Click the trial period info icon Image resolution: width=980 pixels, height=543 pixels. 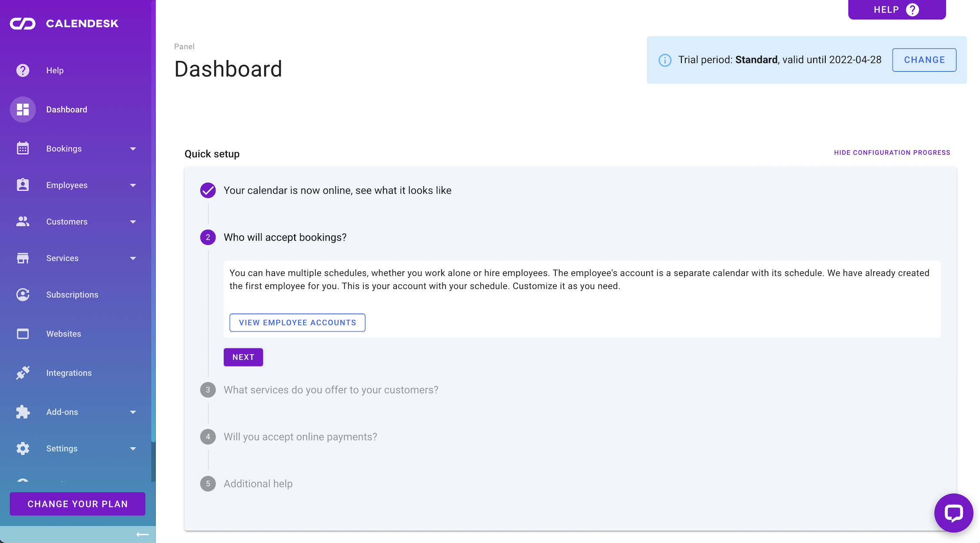[x=664, y=60]
